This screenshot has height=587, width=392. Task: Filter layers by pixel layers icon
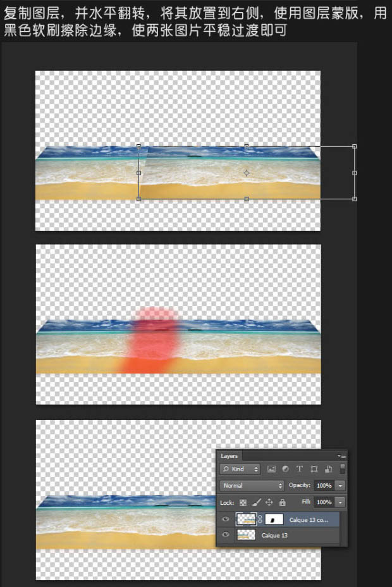coord(271,469)
